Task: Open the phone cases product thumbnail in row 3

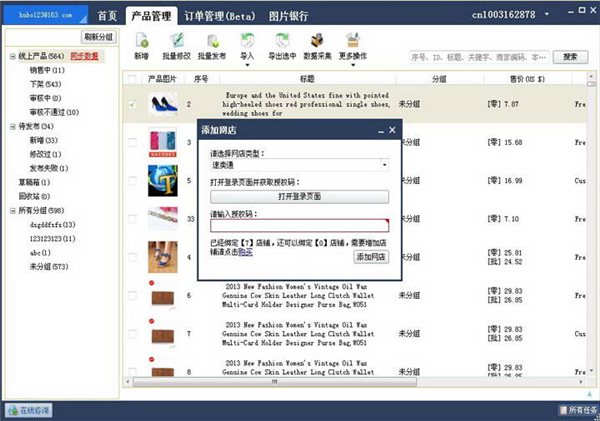Action: (x=163, y=142)
